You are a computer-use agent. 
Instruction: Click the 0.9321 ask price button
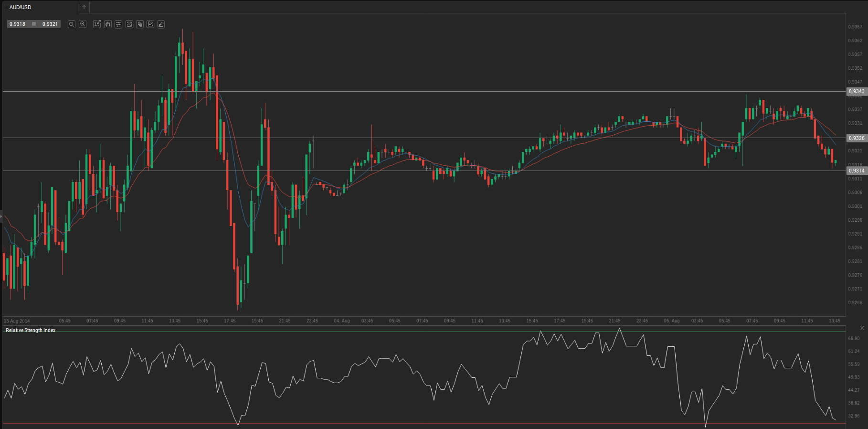point(50,24)
